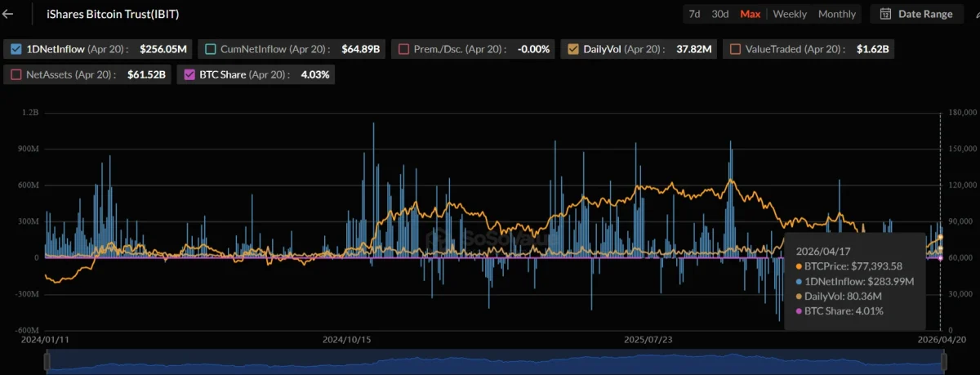This screenshot has height=375, width=980.
Task: Click the 2024/10/15 x-axis date
Action: tap(347, 338)
